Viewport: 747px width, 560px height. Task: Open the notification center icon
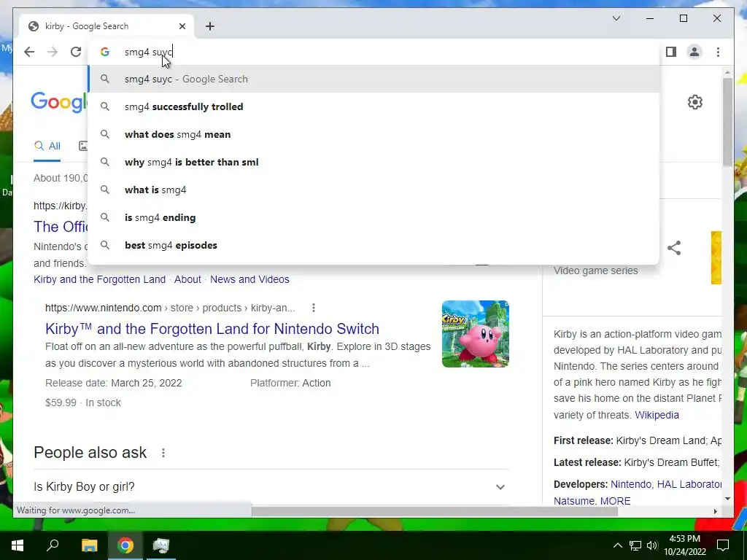coord(723,545)
